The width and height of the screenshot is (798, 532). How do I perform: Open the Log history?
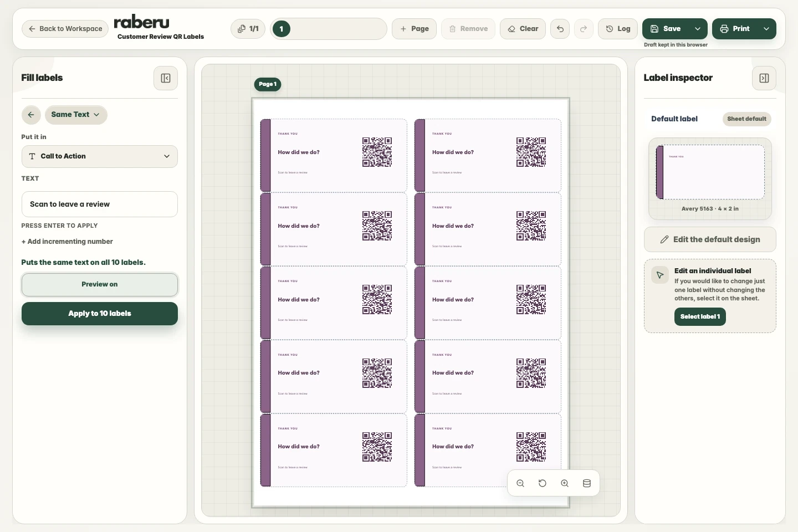[x=618, y=29]
